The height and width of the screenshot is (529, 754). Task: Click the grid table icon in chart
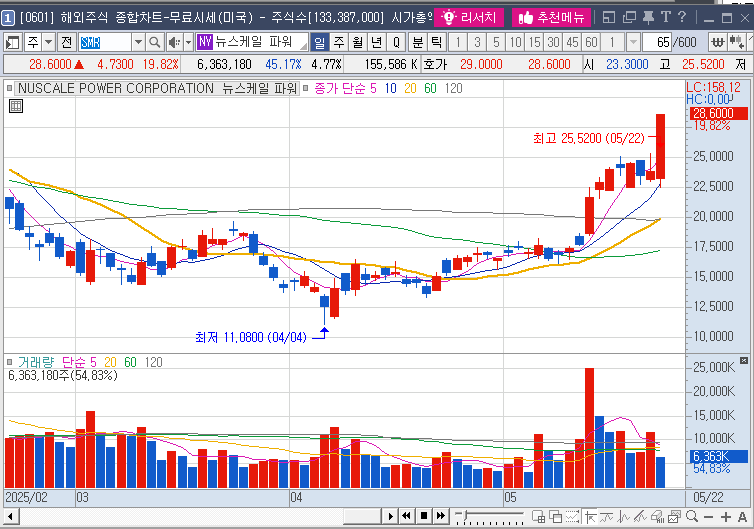[x=16, y=106]
